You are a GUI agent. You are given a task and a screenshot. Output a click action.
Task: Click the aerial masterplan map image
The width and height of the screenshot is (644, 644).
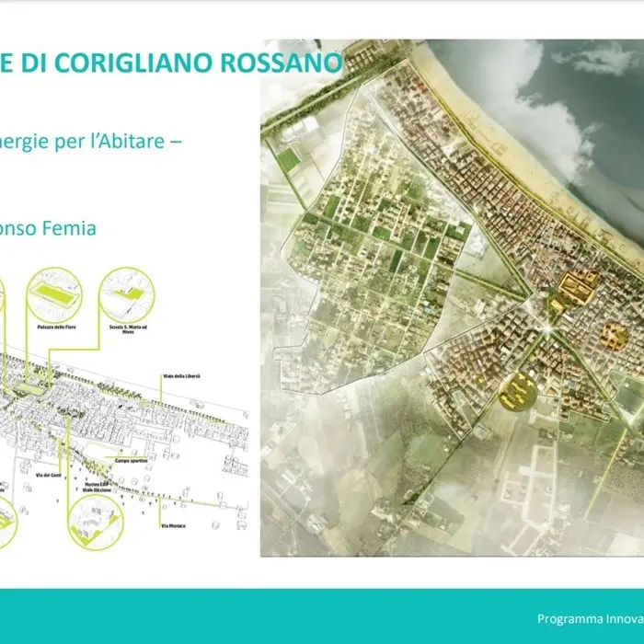pyautogui.click(x=453, y=298)
